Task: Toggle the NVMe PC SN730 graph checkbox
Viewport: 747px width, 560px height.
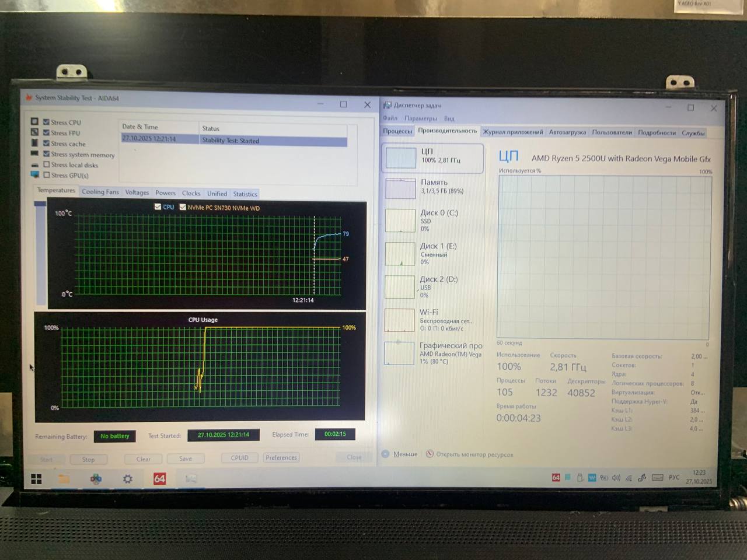Action: (x=183, y=207)
